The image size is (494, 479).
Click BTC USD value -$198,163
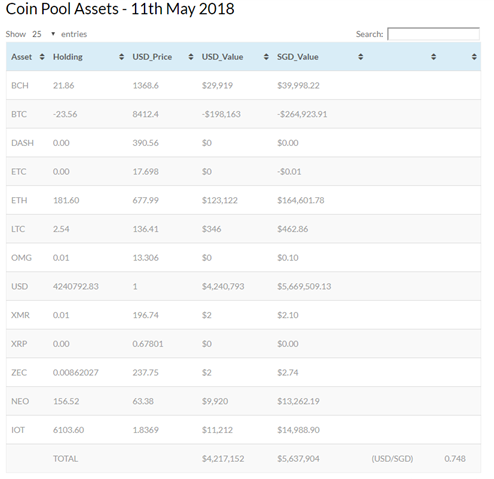[x=221, y=114]
